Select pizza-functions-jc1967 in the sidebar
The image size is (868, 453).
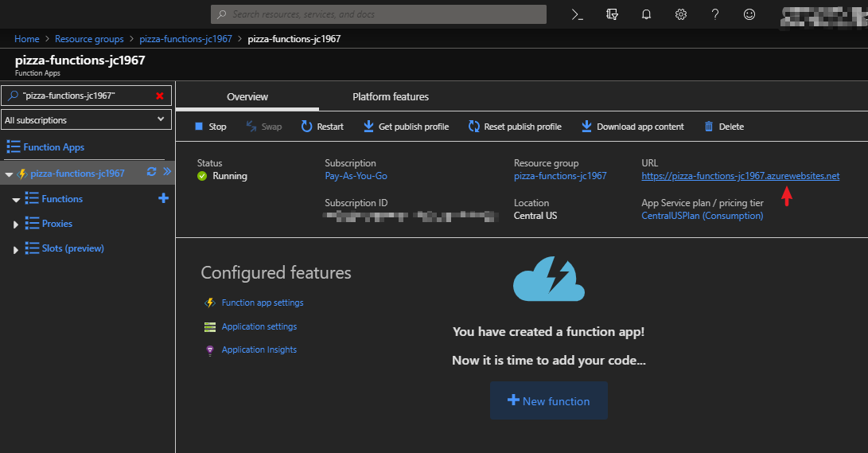77,174
